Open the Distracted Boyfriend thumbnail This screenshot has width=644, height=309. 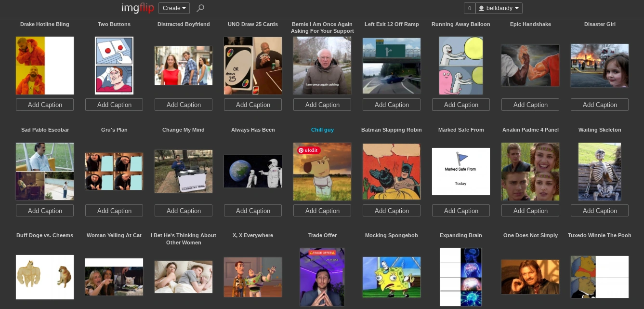tap(184, 66)
